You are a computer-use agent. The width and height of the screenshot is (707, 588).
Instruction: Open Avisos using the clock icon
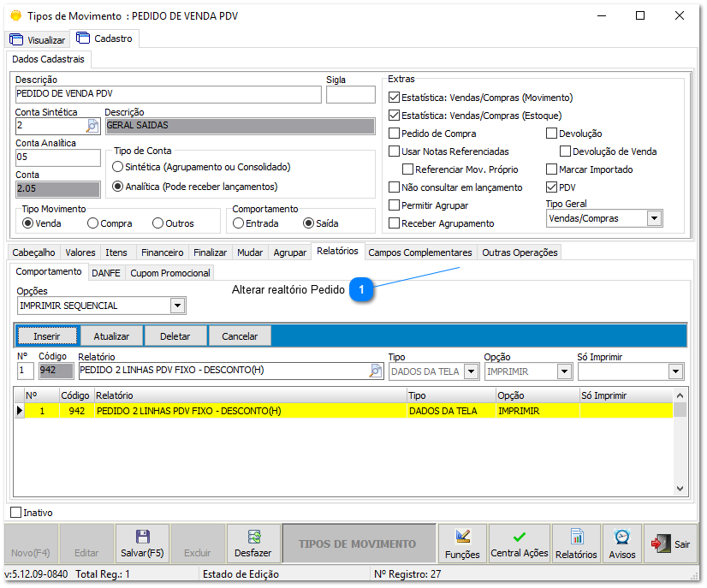(621, 538)
